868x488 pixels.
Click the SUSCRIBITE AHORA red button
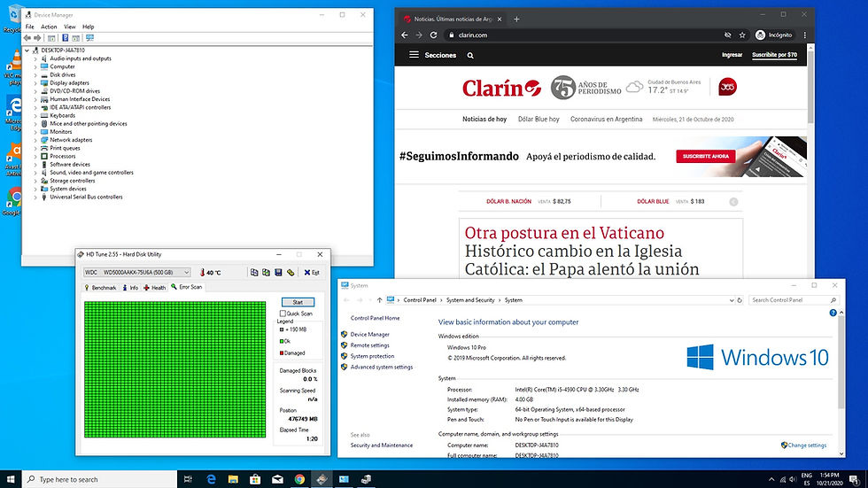705,156
